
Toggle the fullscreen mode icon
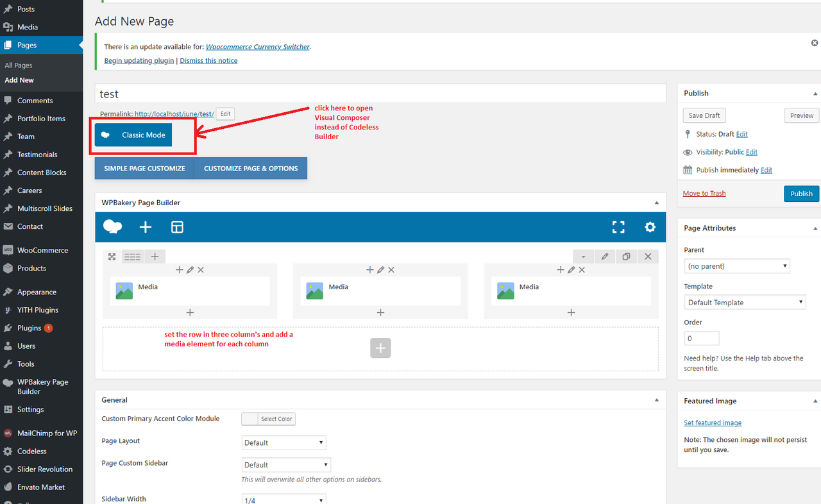click(618, 227)
